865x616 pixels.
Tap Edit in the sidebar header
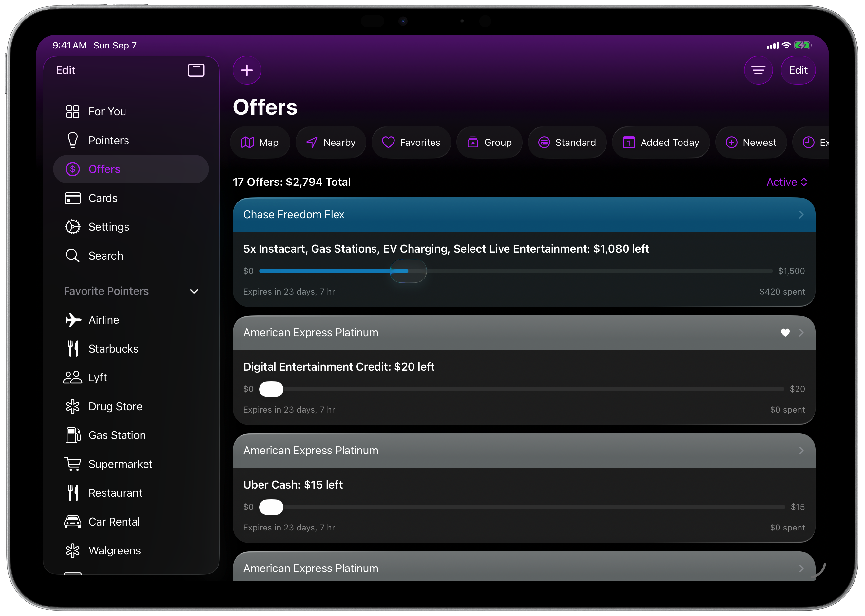[x=66, y=70]
